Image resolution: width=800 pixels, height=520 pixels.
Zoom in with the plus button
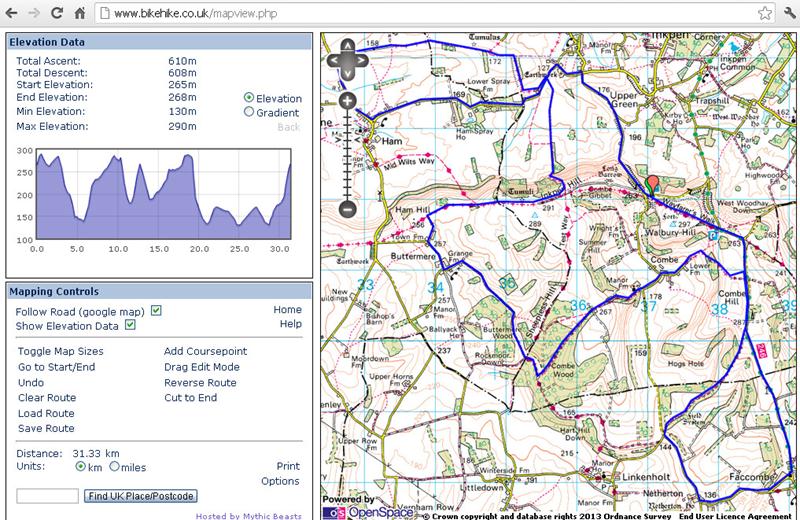point(347,101)
